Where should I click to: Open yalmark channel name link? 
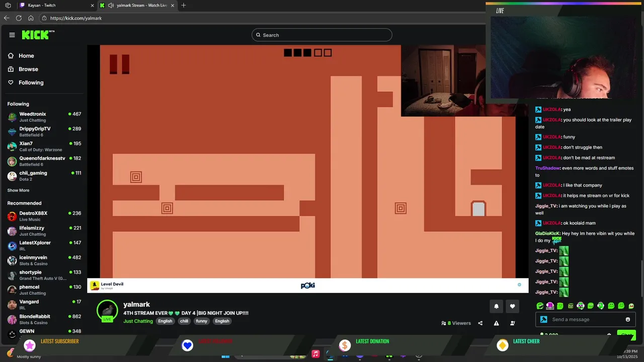point(137,304)
